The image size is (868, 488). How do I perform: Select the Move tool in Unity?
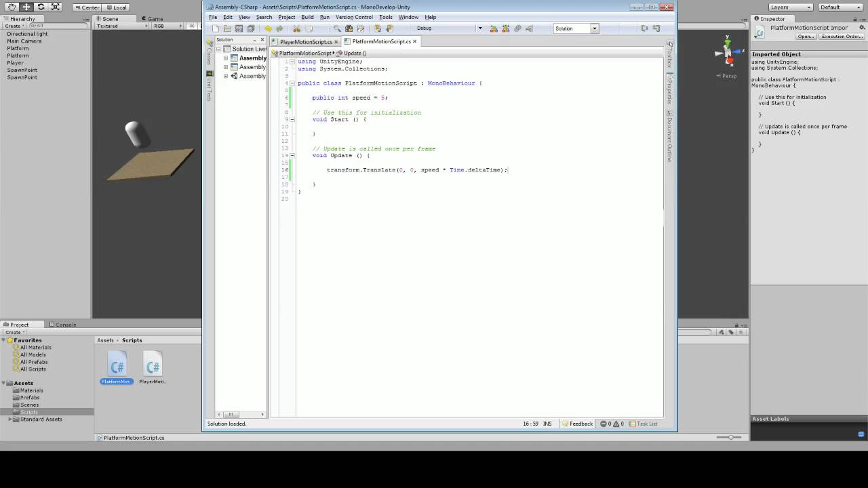[x=26, y=7]
